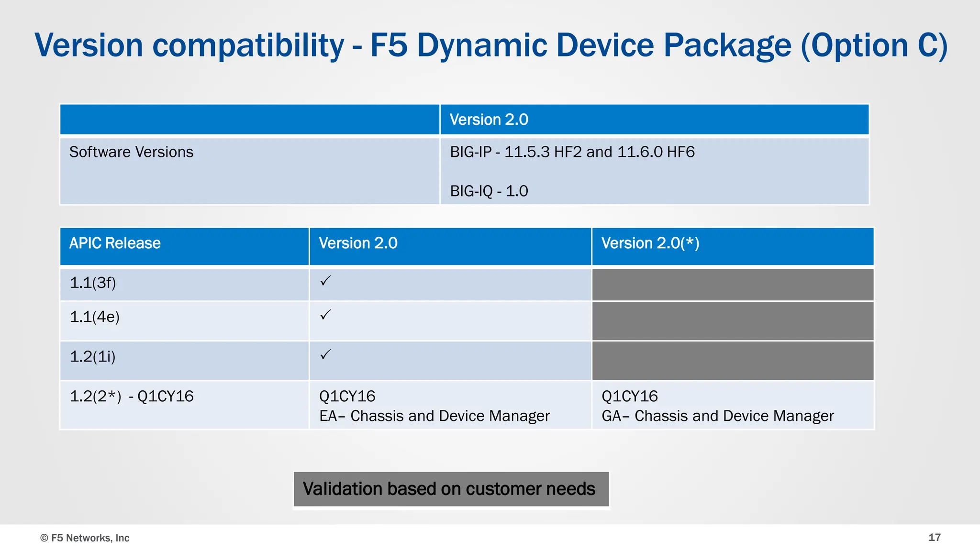This screenshot has width=980, height=551.
Task: Click the checkmark in the 1.2(1i) row
Action: point(325,354)
